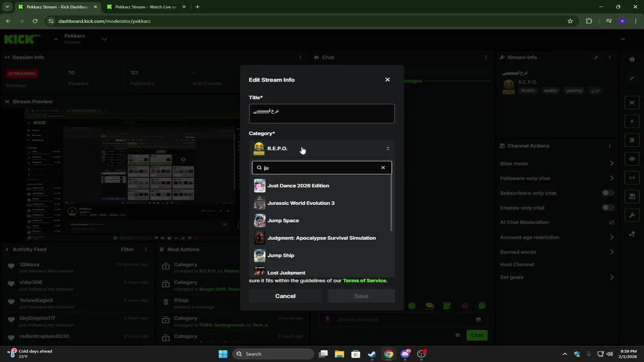Open Activity Feed Filter
This screenshot has height=362, width=644.
(127, 249)
